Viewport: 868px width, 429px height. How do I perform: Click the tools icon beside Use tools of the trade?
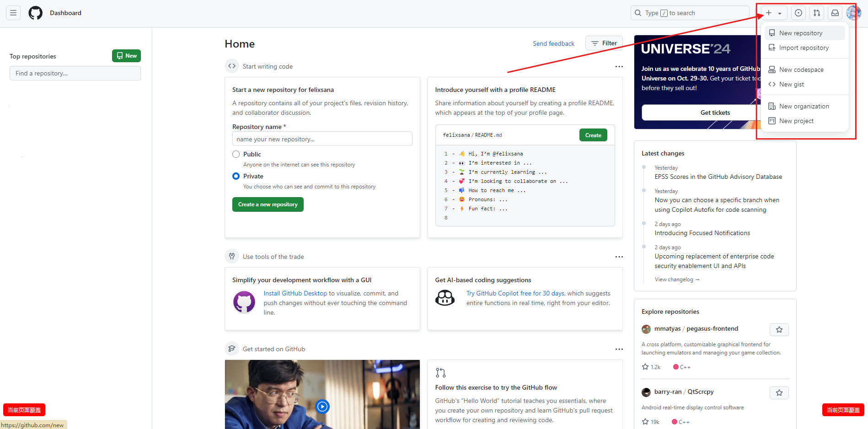click(x=232, y=256)
